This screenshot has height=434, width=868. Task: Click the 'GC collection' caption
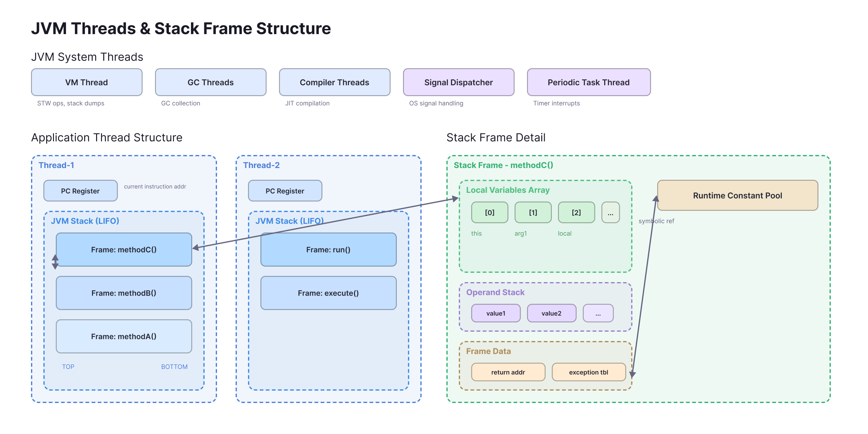[x=181, y=103]
